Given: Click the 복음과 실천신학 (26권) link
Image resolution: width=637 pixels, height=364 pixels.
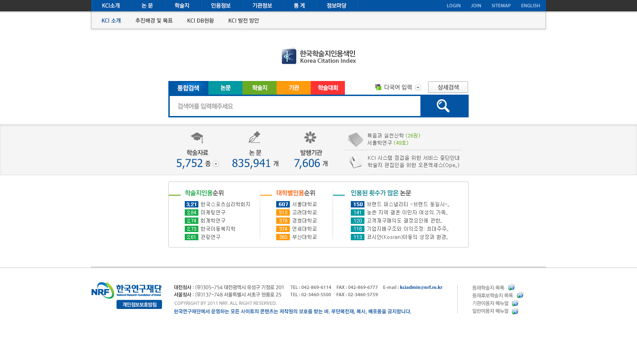Looking at the screenshot, I should click(x=394, y=136).
